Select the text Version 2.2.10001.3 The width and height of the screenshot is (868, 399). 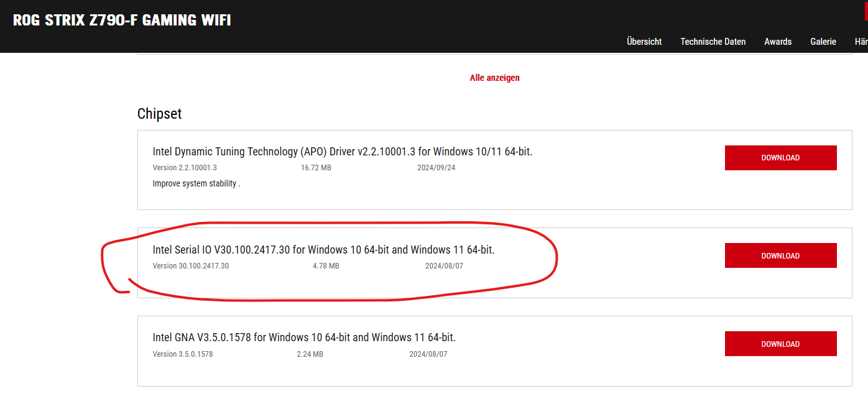185,168
